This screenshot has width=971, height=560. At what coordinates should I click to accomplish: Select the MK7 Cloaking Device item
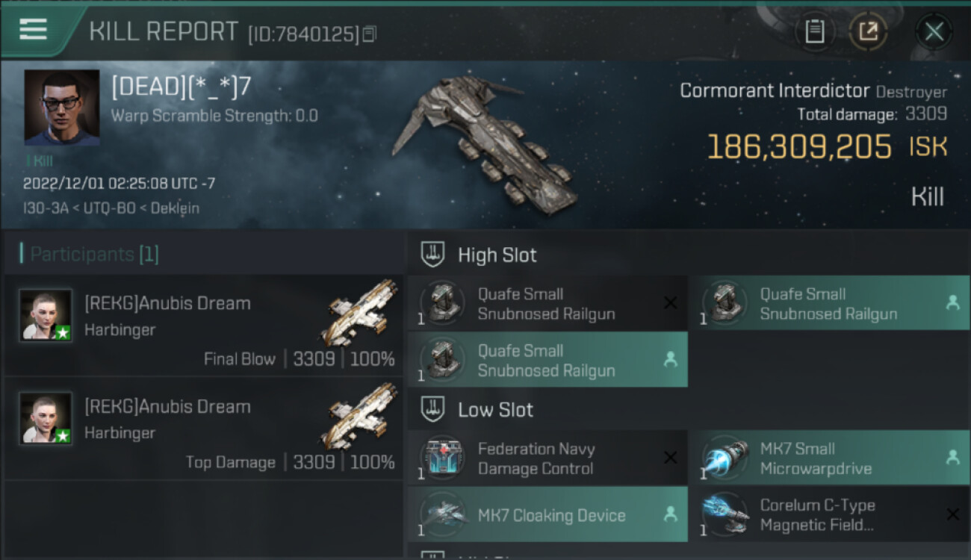pyautogui.click(x=547, y=514)
